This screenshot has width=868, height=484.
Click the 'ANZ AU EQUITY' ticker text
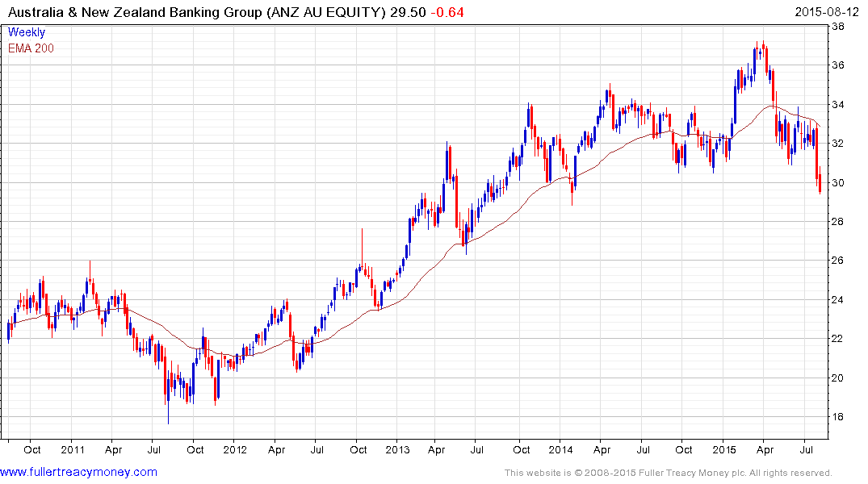tap(325, 12)
